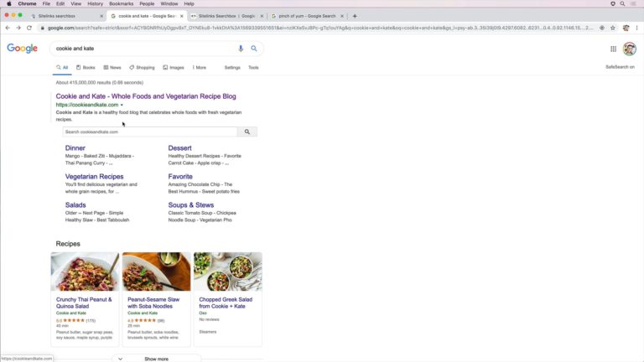Open the History menu
This screenshot has width=644, height=362.
click(x=95, y=3)
